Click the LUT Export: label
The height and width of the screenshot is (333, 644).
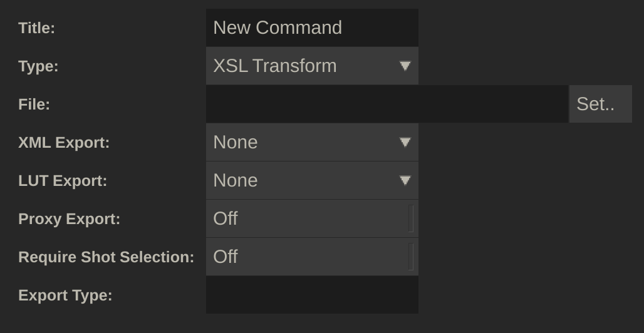click(x=63, y=181)
